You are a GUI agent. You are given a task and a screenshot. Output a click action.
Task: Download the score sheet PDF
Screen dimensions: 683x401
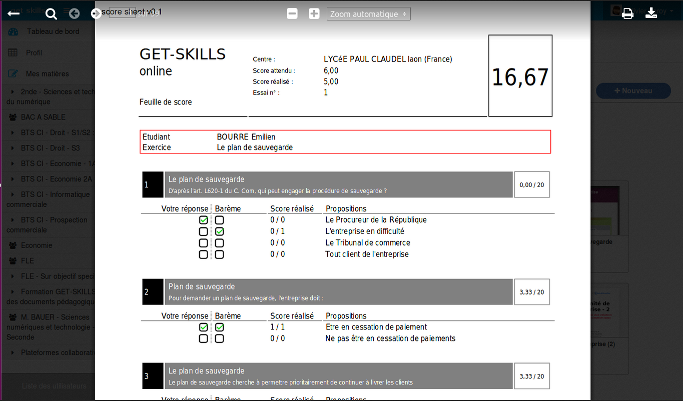pyautogui.click(x=652, y=13)
